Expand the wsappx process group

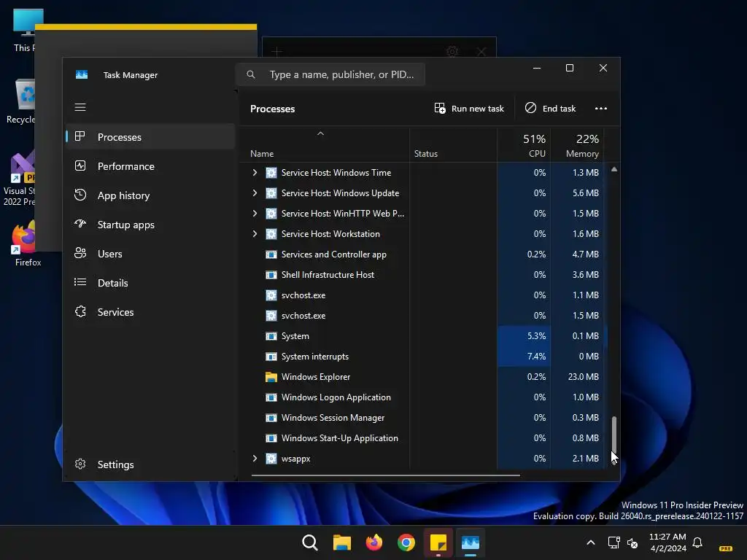(x=255, y=459)
